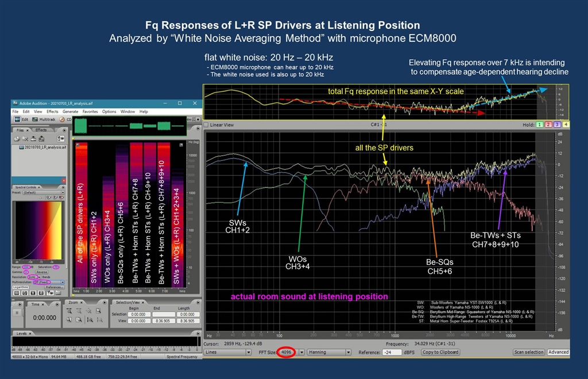Click the second icon below Logarithmic button
The width and height of the screenshot is (588, 379).
click(x=25, y=293)
